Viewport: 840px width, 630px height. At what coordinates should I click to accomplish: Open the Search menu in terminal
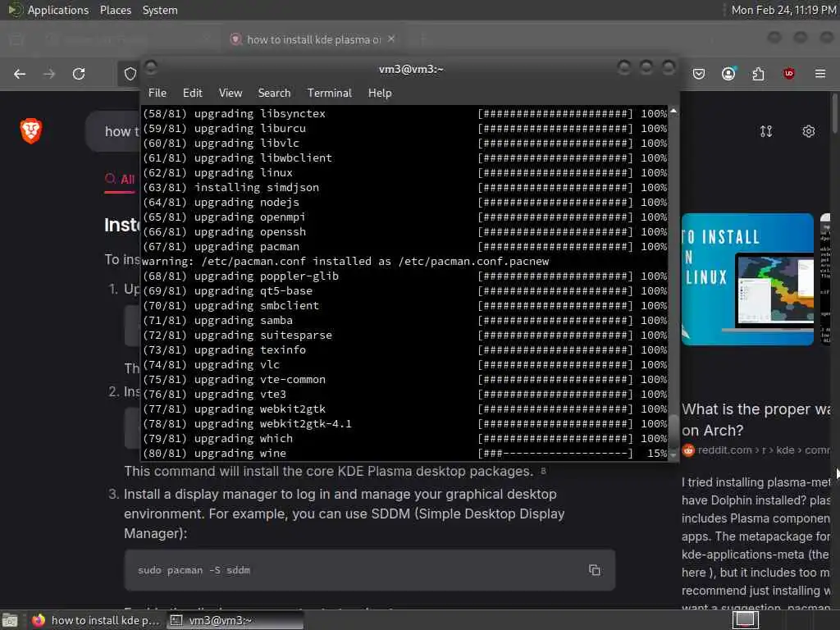[274, 94]
